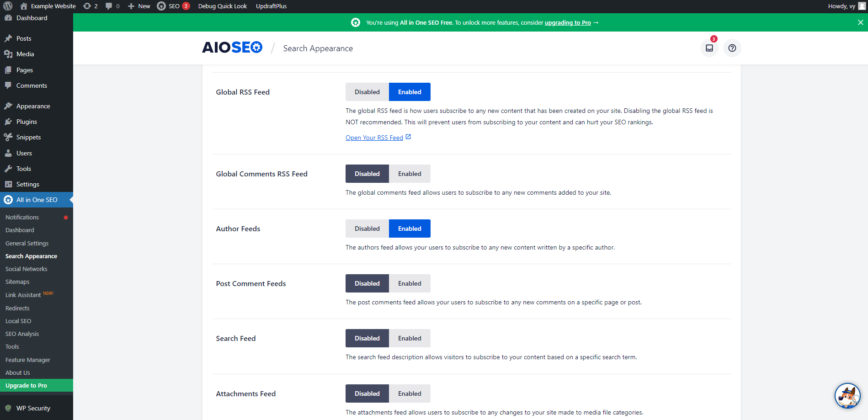Enable Post Comment Feeds
Screen dimensions: 868x420
(x=410, y=283)
